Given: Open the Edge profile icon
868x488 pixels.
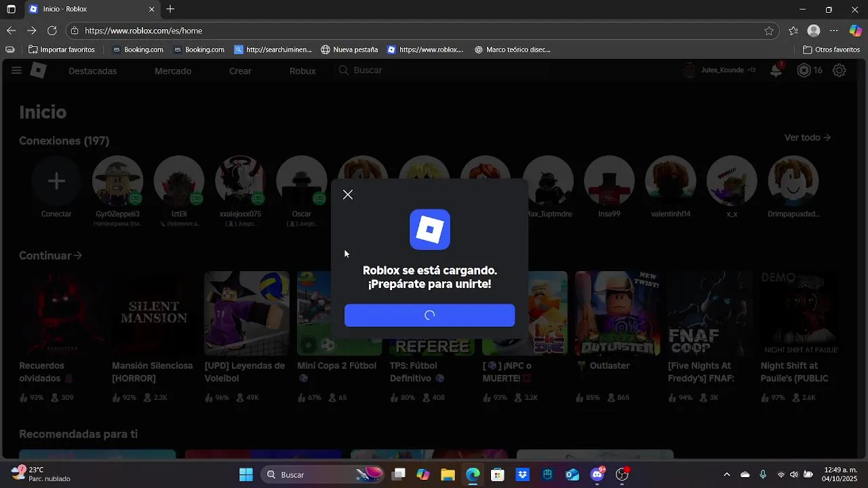Looking at the screenshot, I should (814, 30).
